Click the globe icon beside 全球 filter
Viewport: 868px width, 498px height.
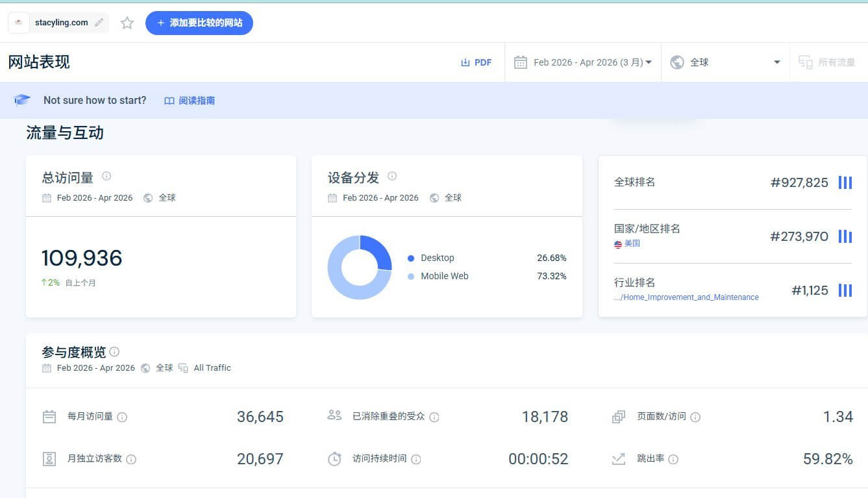677,62
